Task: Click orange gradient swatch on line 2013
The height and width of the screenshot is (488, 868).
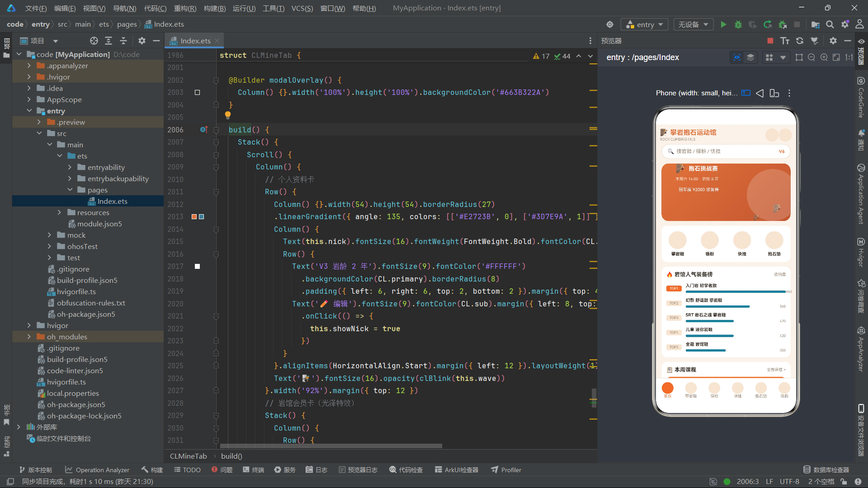Action: [x=194, y=217]
